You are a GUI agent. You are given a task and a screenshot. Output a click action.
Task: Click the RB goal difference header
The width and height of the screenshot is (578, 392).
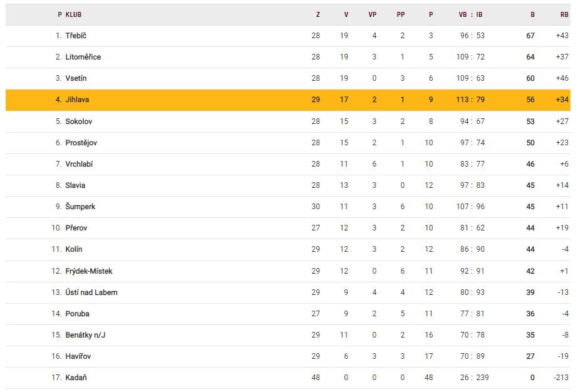point(564,14)
